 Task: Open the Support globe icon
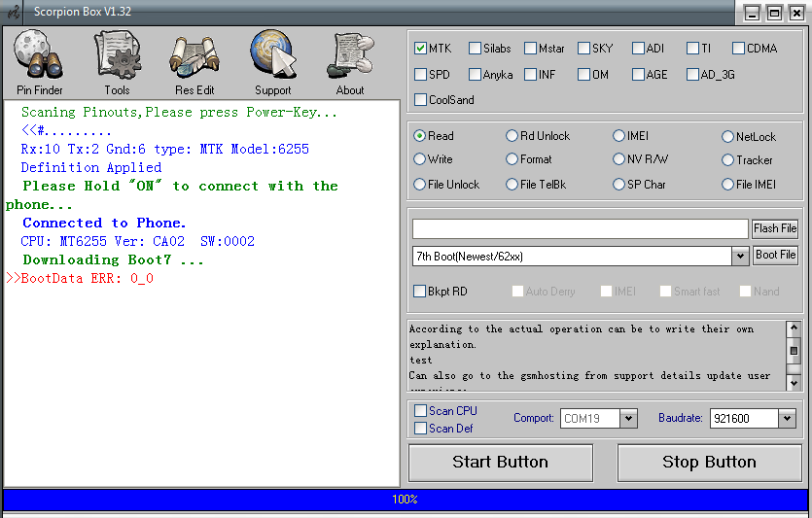(x=273, y=63)
